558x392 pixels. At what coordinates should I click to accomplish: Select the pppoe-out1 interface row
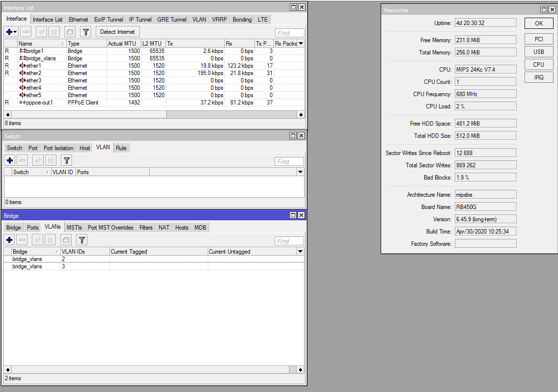(39, 103)
